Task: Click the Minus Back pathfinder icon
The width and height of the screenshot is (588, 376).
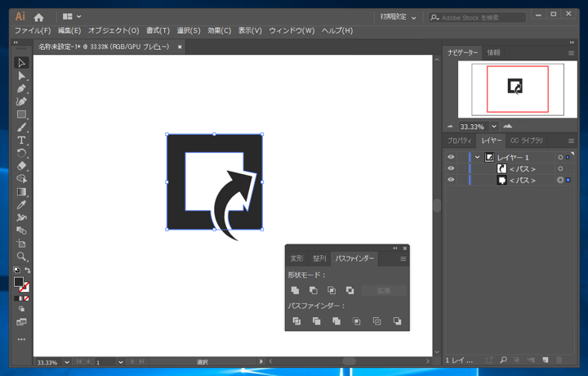Action: pos(397,321)
